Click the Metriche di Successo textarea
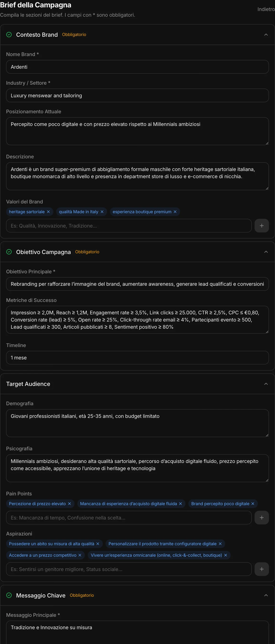 coord(137,320)
